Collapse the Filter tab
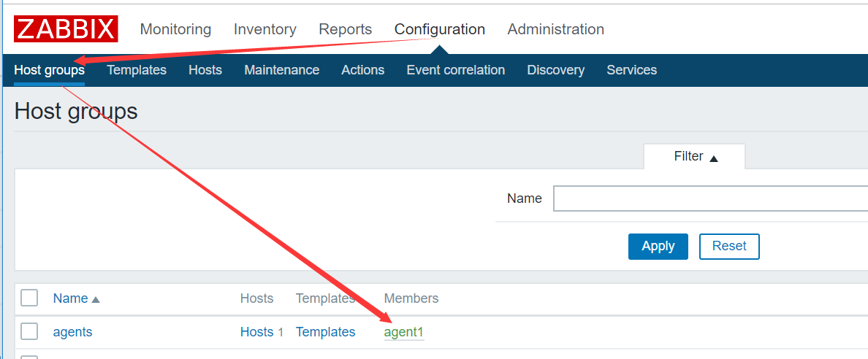 click(696, 157)
